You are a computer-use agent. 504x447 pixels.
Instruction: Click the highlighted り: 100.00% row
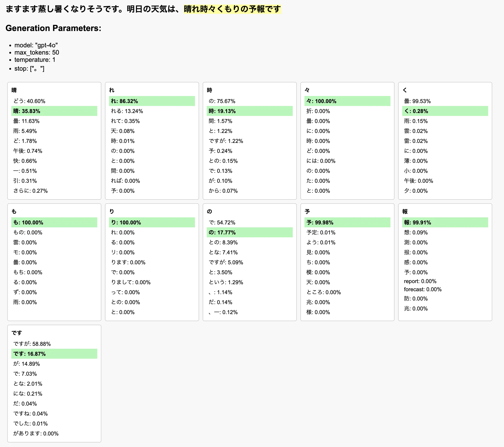(x=152, y=222)
